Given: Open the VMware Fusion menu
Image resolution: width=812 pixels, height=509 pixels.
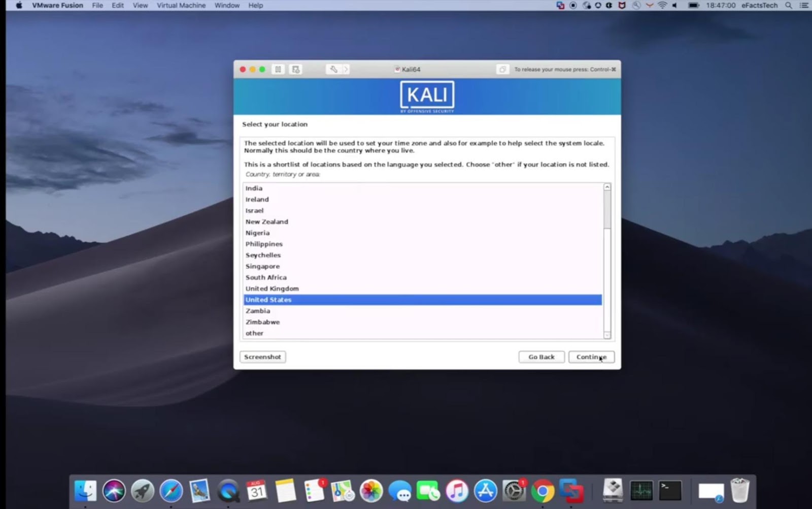Looking at the screenshot, I should 57,5.
